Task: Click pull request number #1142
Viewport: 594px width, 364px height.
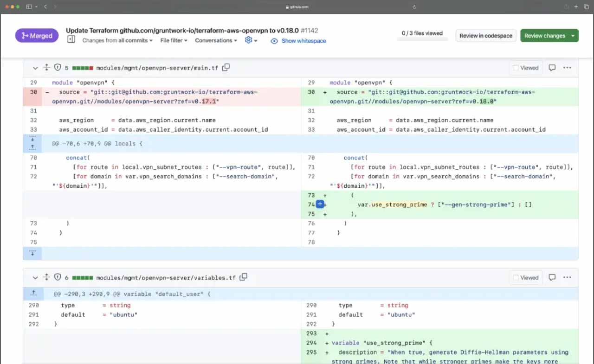Action: click(x=309, y=31)
